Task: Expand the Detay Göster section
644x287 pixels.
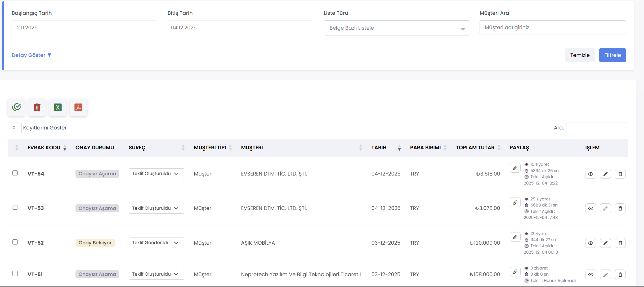Action: (x=32, y=55)
